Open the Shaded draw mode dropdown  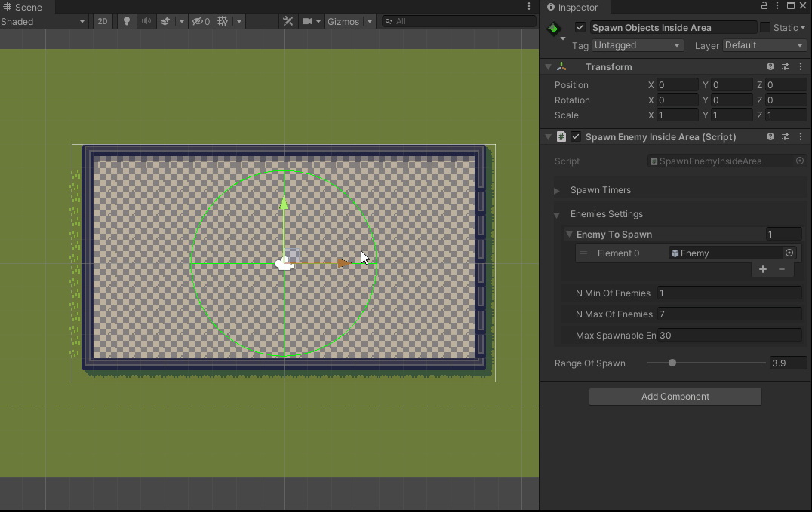point(44,22)
